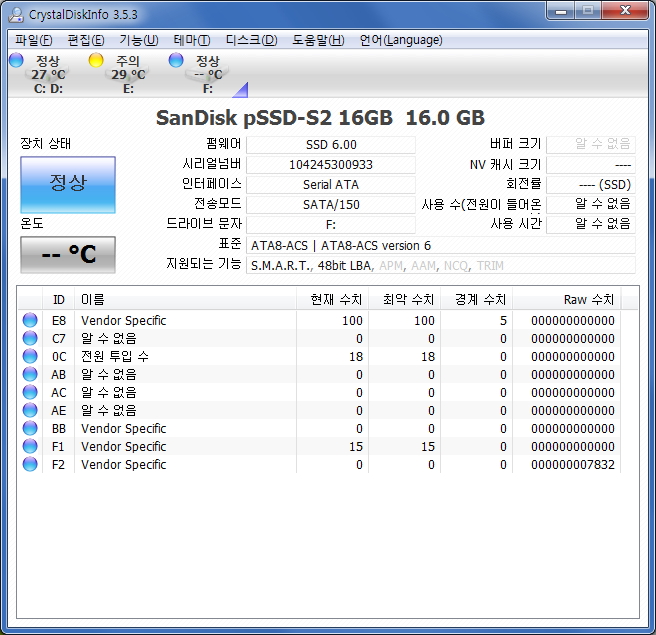Click the 정상 health status button
The image size is (656, 635).
[68, 184]
